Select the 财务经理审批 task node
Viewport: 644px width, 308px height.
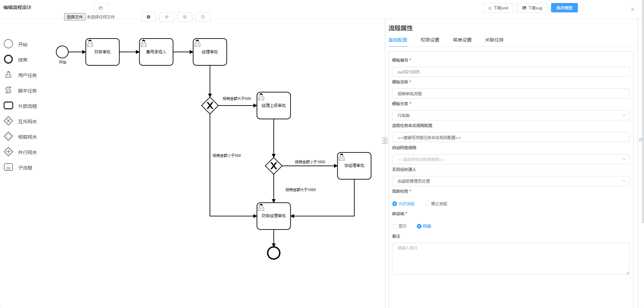pyautogui.click(x=274, y=216)
